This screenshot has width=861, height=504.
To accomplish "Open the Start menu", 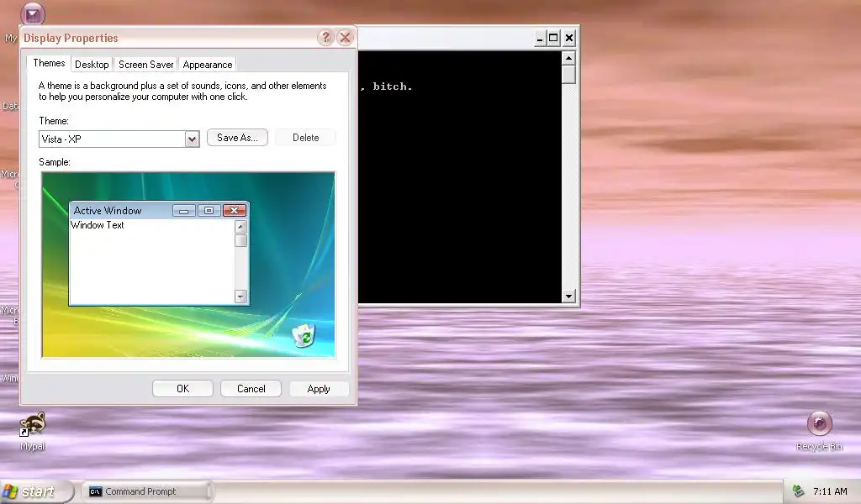I will pyautogui.click(x=36, y=491).
